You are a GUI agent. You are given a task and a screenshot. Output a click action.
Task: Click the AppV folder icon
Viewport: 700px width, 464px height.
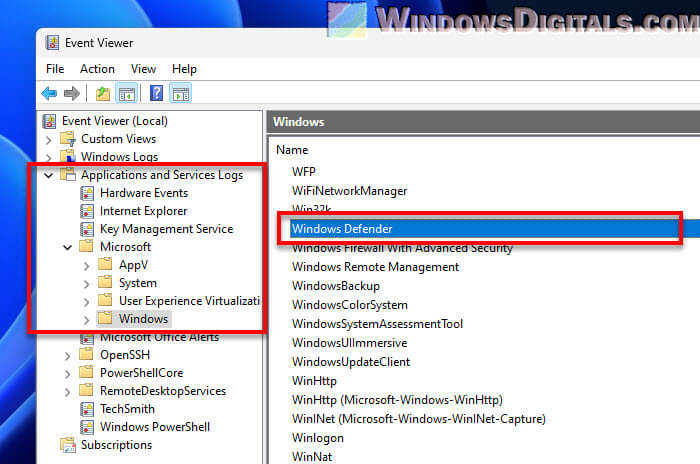pyautogui.click(x=105, y=264)
